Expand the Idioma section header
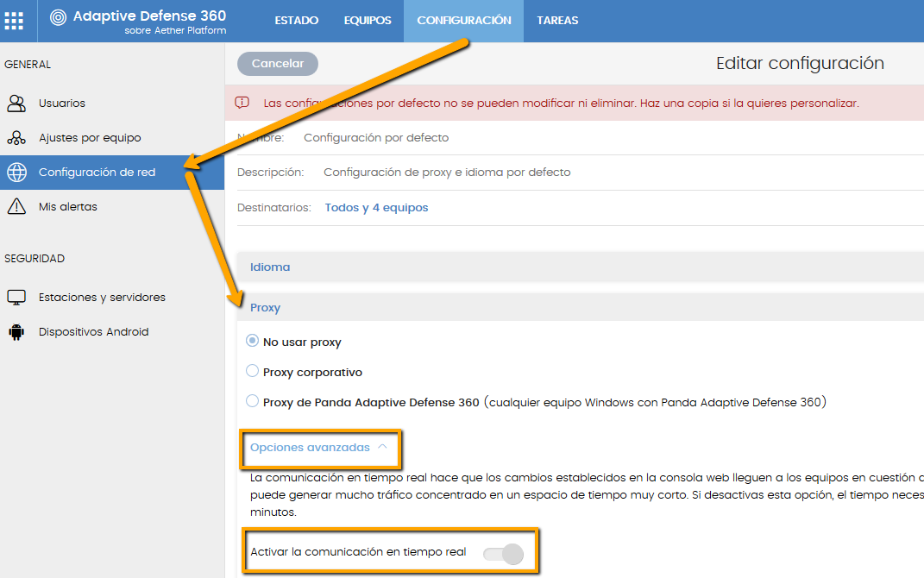This screenshot has width=924, height=578. point(581,267)
